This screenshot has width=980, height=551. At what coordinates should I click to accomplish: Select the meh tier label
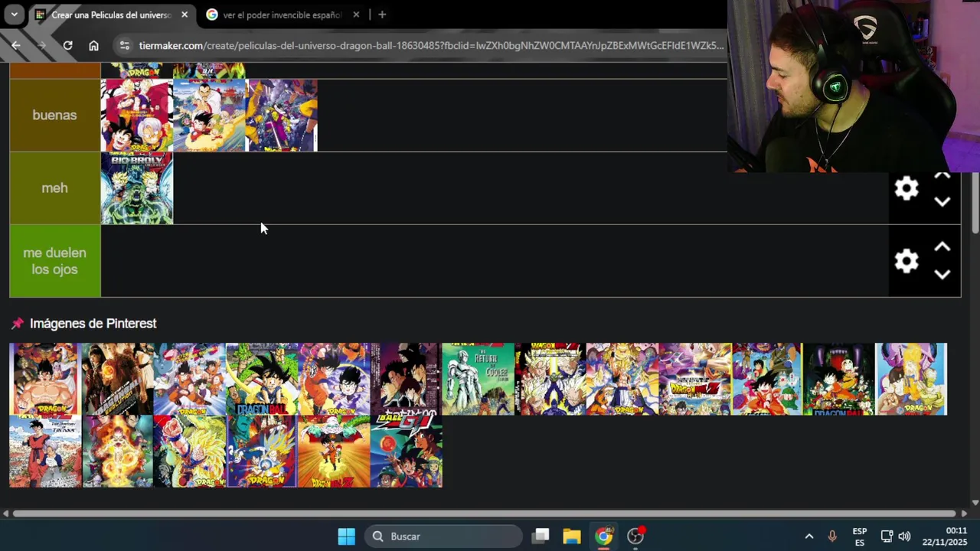(x=54, y=187)
